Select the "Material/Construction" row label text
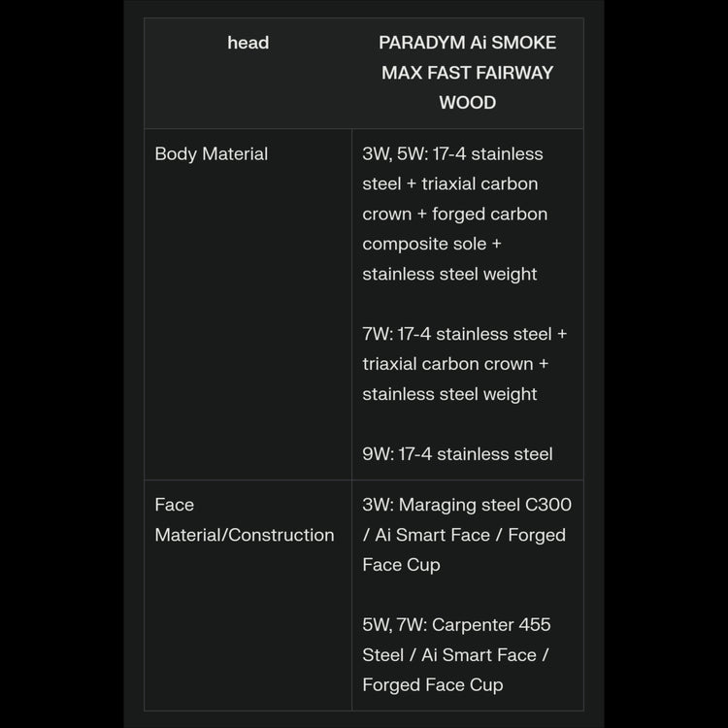The height and width of the screenshot is (728, 728). (244, 535)
